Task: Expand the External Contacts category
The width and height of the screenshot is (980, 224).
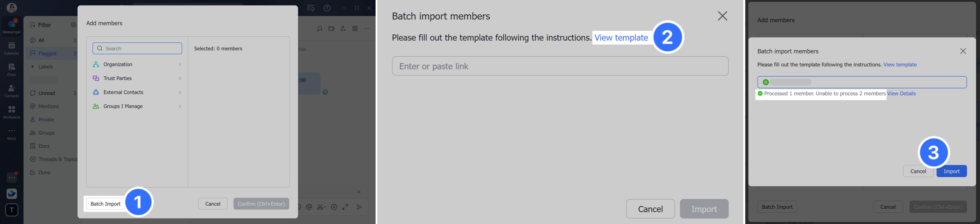Action: [x=137, y=92]
